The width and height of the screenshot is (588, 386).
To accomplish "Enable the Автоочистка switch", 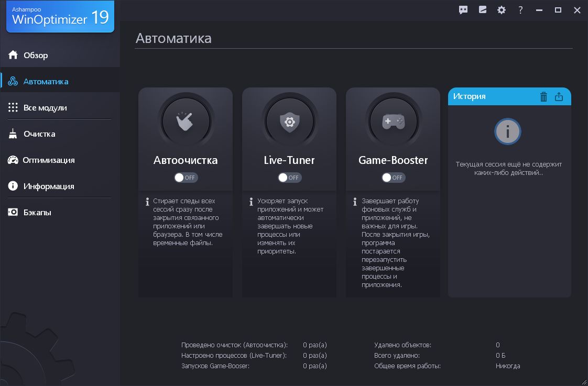I will pos(186,178).
